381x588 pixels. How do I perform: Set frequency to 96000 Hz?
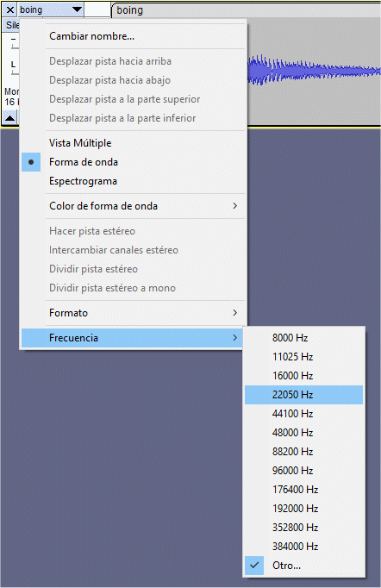[303, 471]
